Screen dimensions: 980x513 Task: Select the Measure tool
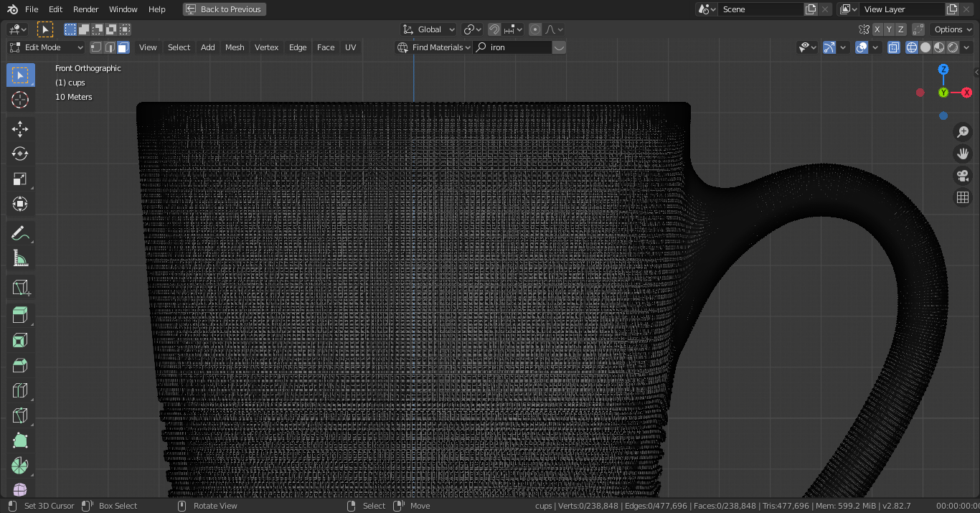pyautogui.click(x=20, y=257)
